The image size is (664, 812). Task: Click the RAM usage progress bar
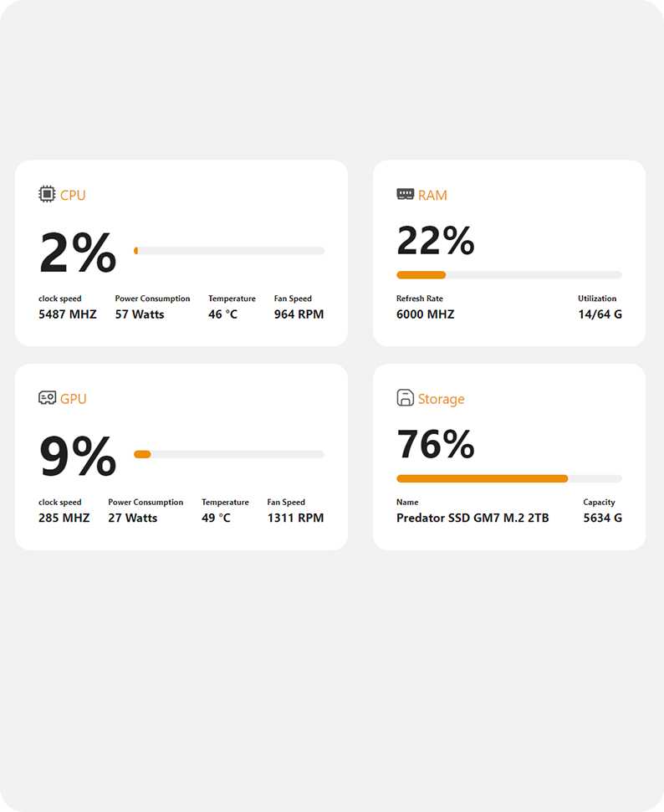(508, 275)
